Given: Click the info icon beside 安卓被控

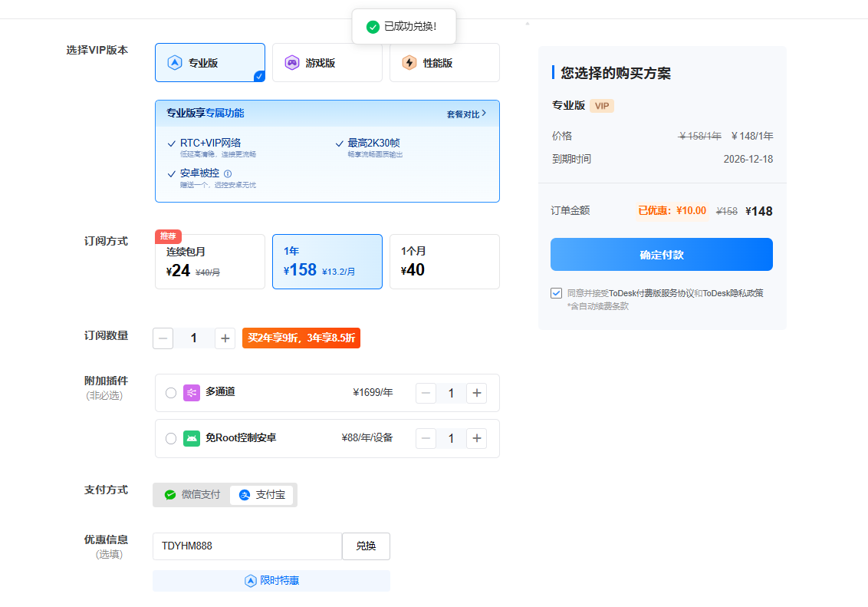Looking at the screenshot, I should point(228,173).
